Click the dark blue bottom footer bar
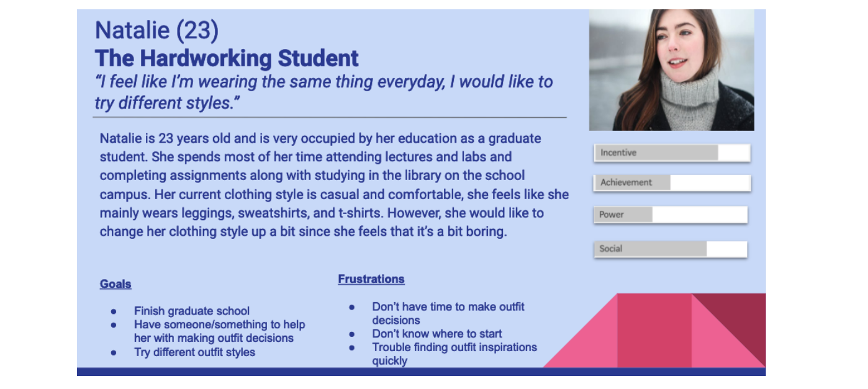 point(421,372)
